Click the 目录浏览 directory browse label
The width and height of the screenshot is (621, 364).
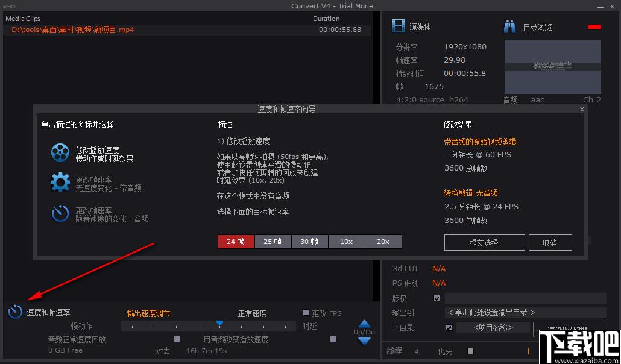[x=537, y=27]
